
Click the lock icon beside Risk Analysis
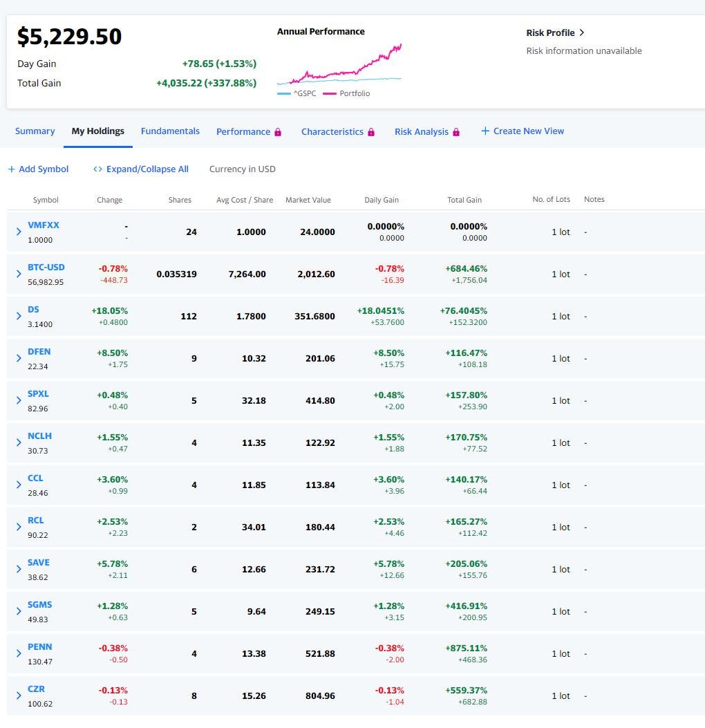pos(455,132)
